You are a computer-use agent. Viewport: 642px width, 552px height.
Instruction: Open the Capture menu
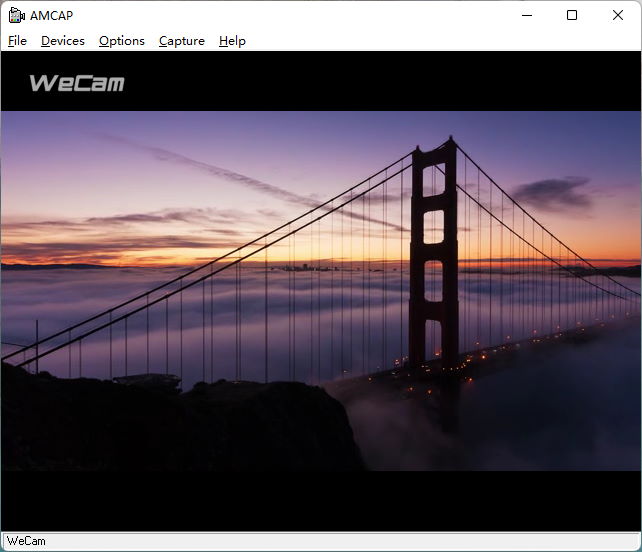pos(181,41)
